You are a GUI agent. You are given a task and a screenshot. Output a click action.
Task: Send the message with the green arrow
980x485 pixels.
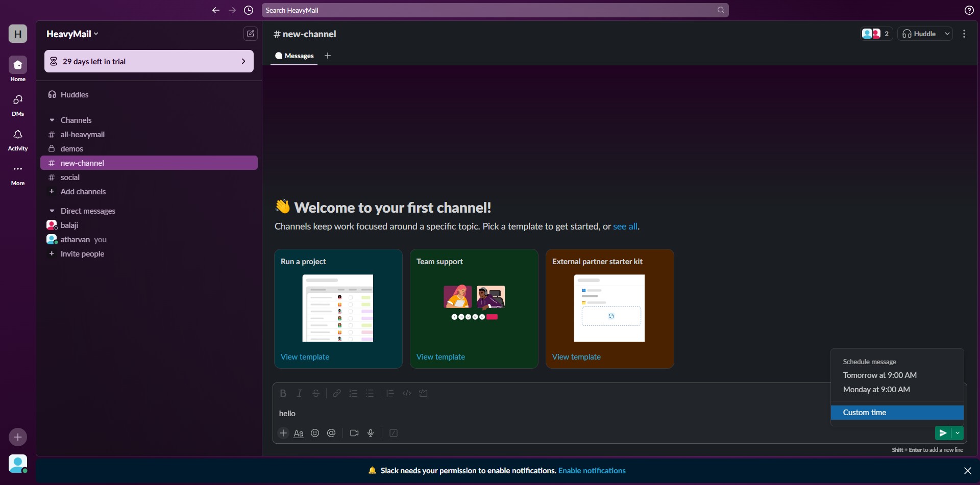943,433
